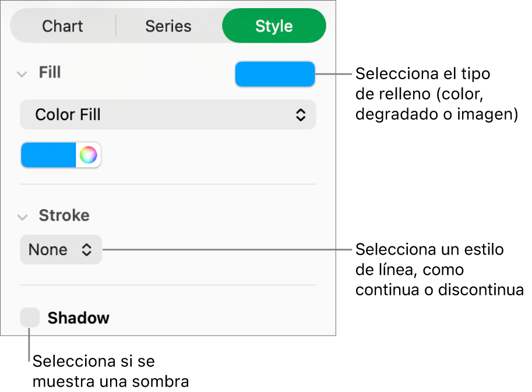The height and width of the screenshot is (392, 532).
Task: Open the color wheel picker
Action: point(88,156)
